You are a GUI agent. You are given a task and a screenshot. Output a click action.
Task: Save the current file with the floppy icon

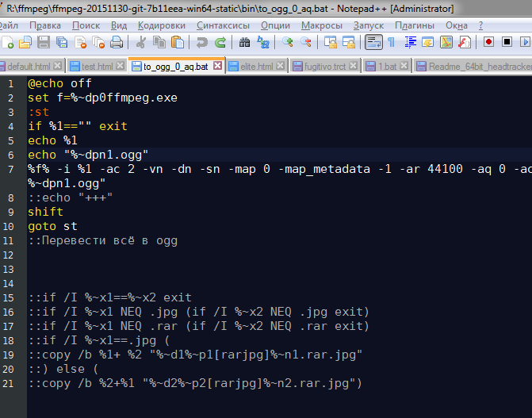44,43
